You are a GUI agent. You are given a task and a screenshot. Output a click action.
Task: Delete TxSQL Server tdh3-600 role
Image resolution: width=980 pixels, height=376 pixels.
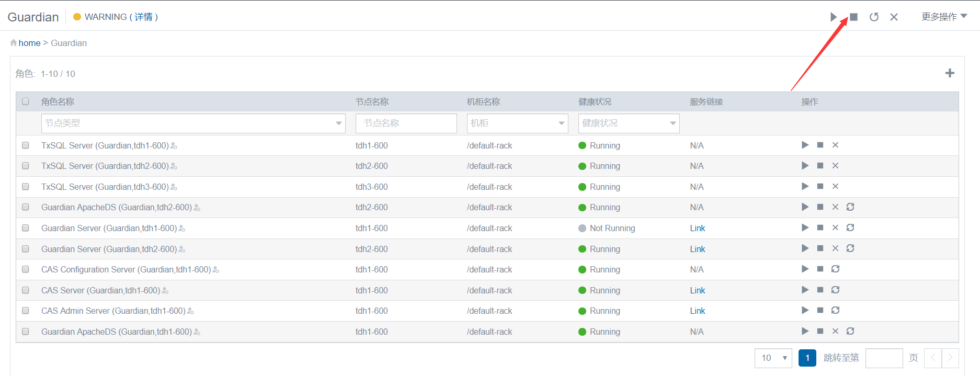[835, 186]
